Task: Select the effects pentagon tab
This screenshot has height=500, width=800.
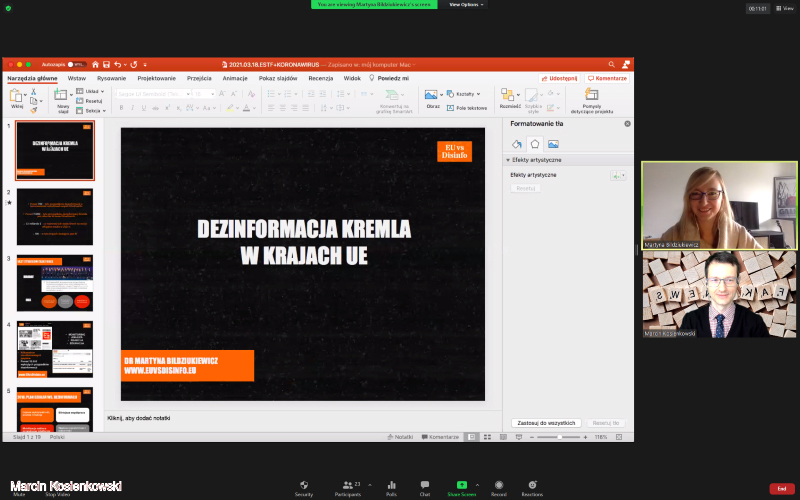Action: [535, 144]
